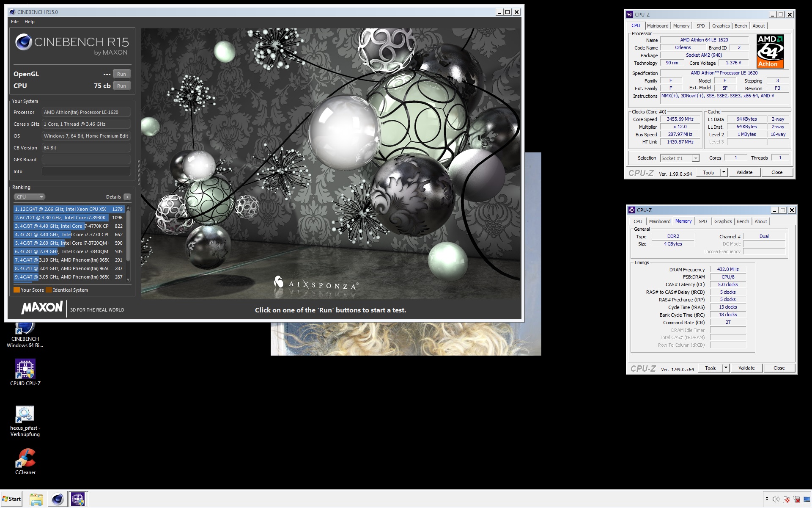Click the Start button

tap(11, 499)
